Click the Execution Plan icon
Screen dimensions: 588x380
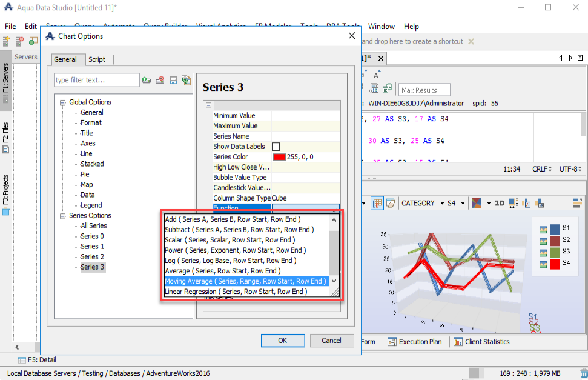point(392,342)
